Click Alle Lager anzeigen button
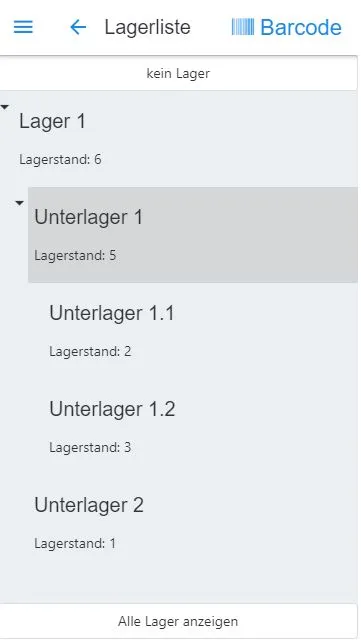The width and height of the screenshot is (361, 642). (178, 621)
